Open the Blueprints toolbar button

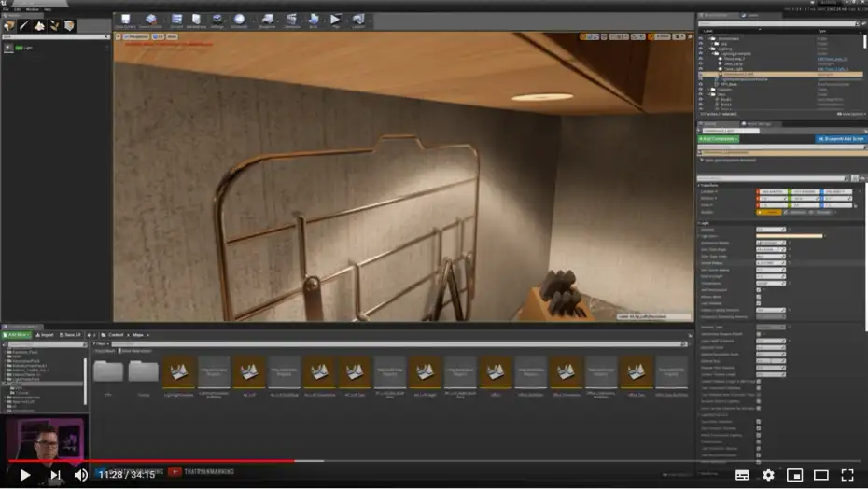[x=267, y=21]
